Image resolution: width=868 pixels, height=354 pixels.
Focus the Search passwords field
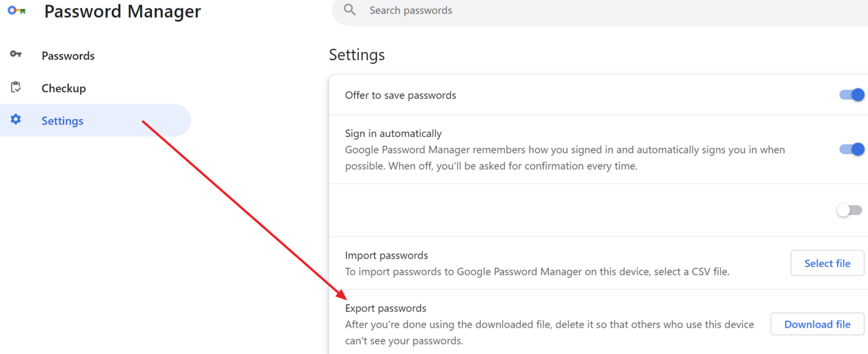(600, 11)
